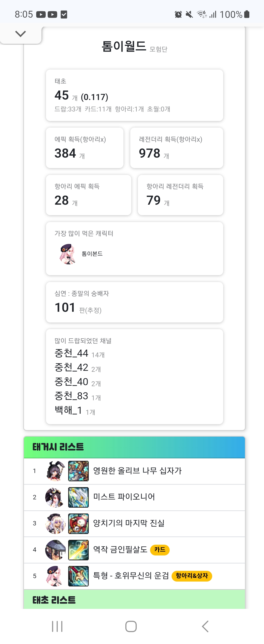Tap the helmeted character avatar in row 4
Image resolution: width=264 pixels, height=644 pixels.
55,550
